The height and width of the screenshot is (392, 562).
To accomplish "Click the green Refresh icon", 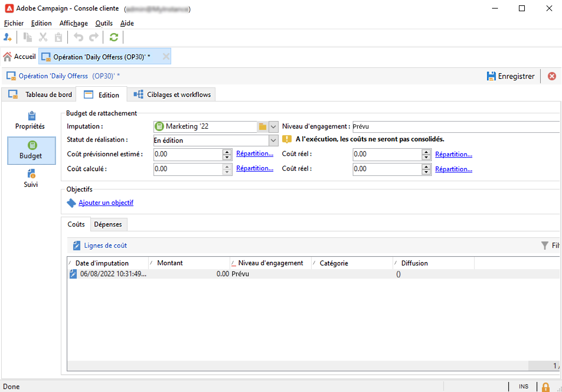I will (x=114, y=37).
